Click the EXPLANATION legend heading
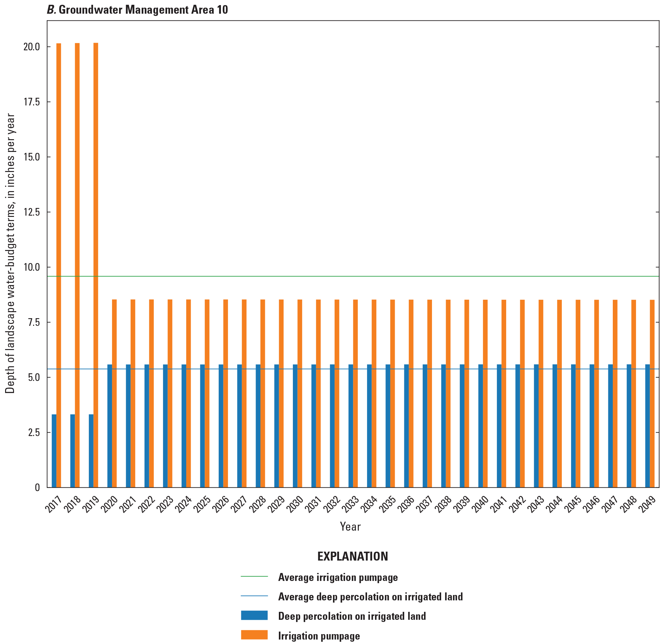665x644 pixels. tap(352, 556)
